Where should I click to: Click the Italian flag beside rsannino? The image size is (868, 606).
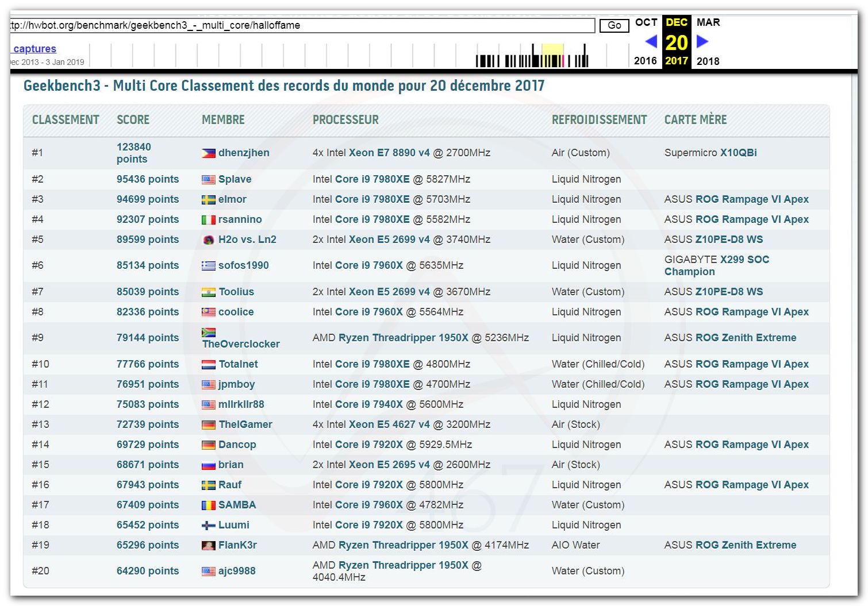208,219
